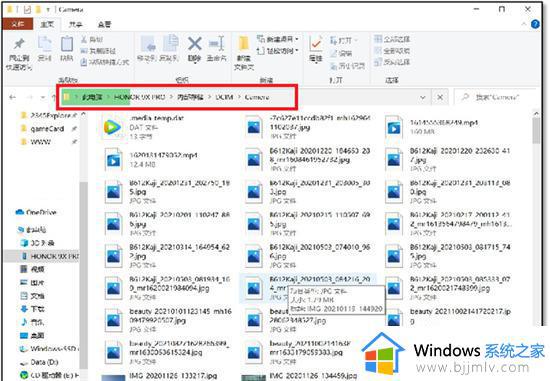Image resolution: width=550 pixels, height=381 pixels.
Task: Click Select all in the ribbon
Action: click(x=392, y=39)
